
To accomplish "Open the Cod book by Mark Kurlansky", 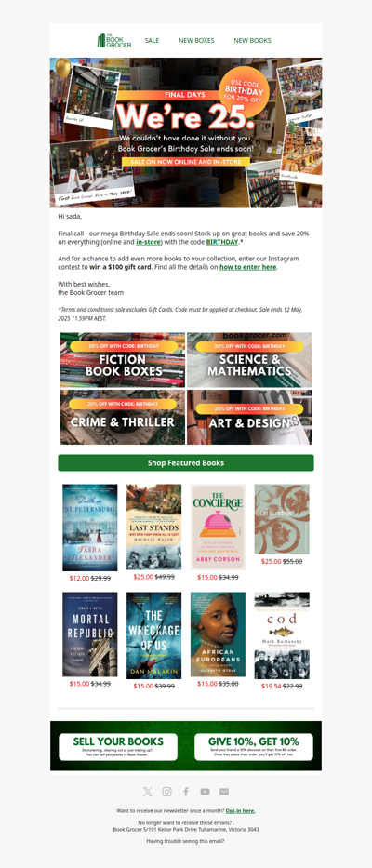I will (x=282, y=635).
